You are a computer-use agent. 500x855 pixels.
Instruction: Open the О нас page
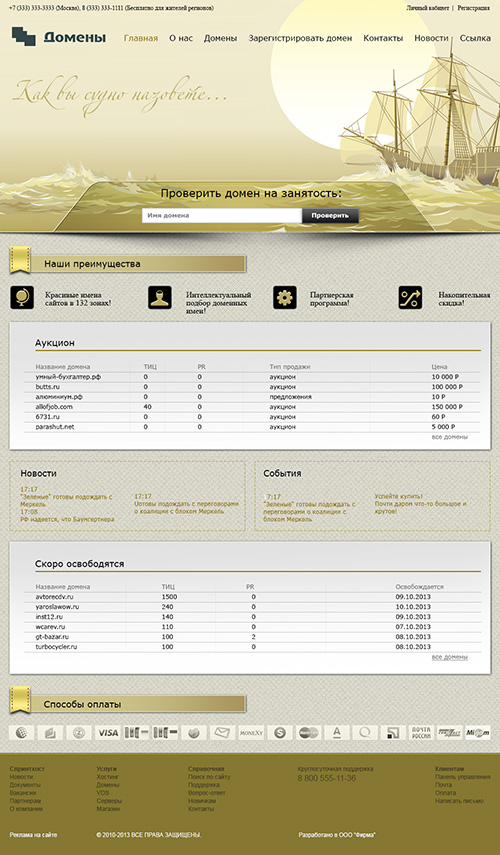(181, 38)
